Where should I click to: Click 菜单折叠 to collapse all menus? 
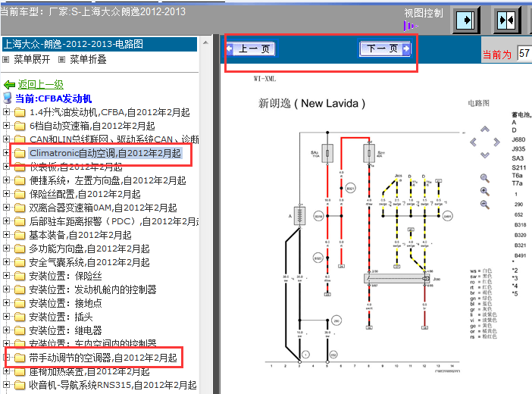point(88,60)
